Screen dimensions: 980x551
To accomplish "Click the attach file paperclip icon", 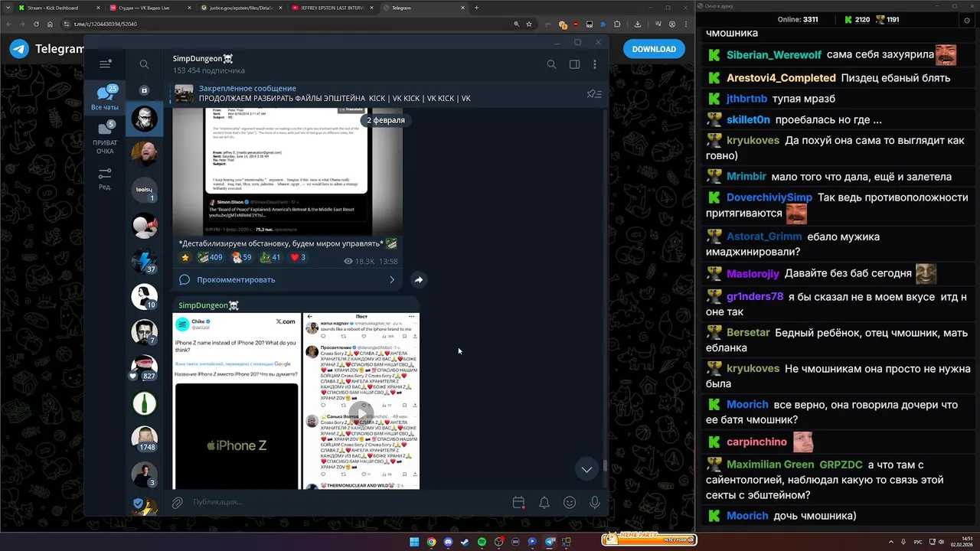I will 177,502.
